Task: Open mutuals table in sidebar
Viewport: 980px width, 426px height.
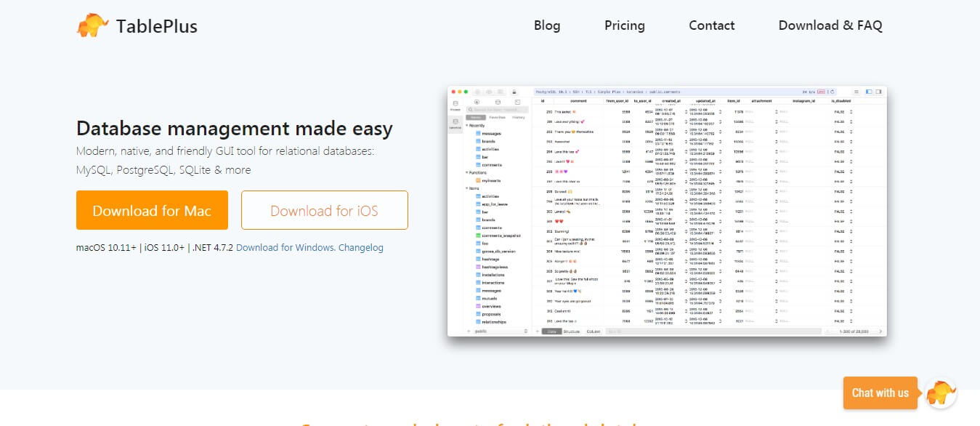Action: click(489, 298)
